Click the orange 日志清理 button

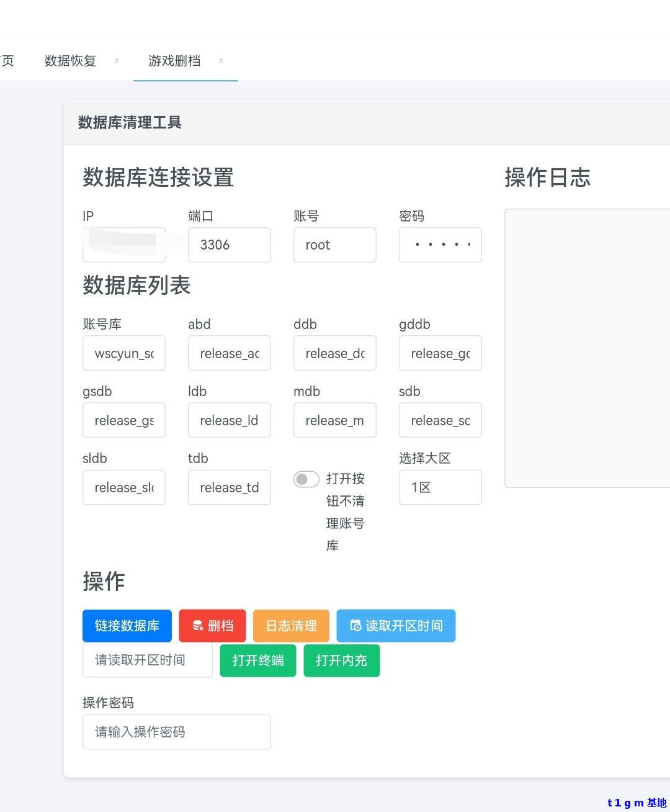(x=291, y=626)
